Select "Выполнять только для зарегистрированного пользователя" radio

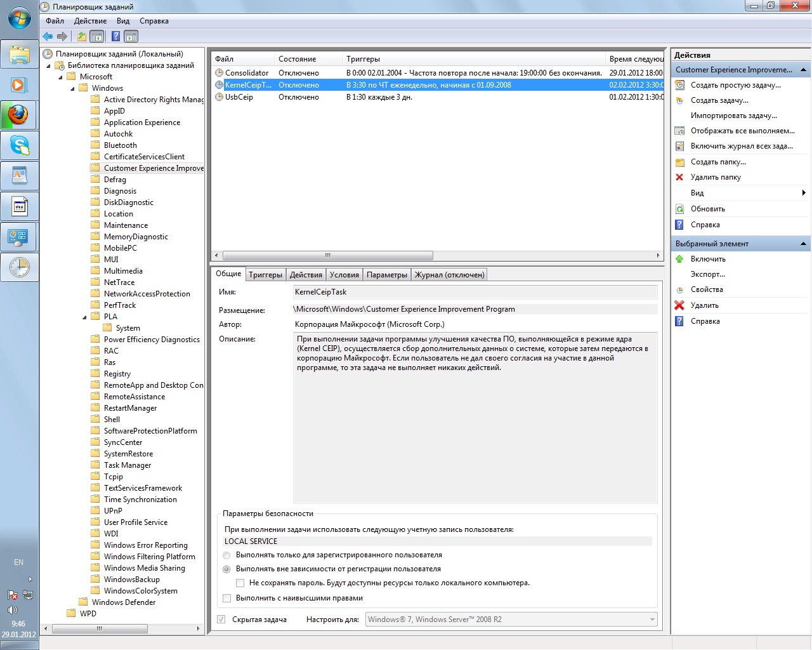[x=226, y=555]
